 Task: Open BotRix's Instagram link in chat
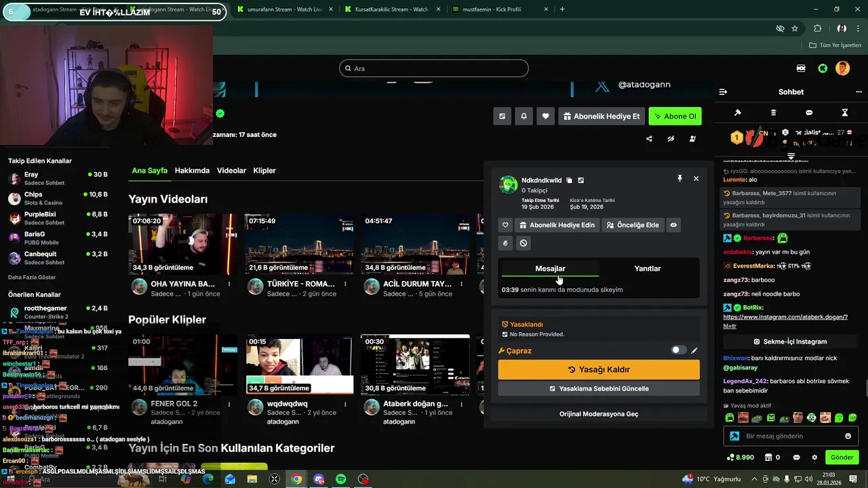[x=786, y=321]
